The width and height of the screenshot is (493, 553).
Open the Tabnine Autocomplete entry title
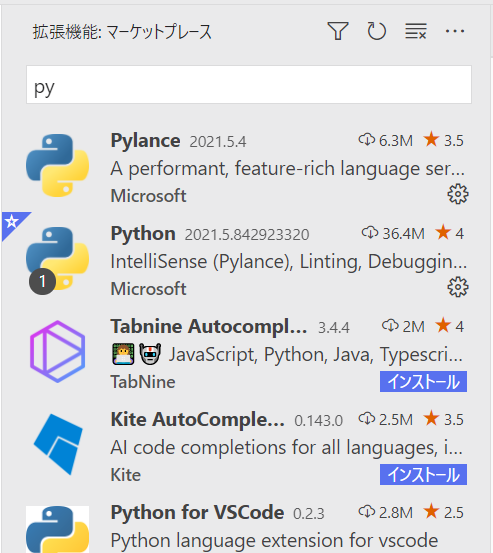[x=208, y=326]
